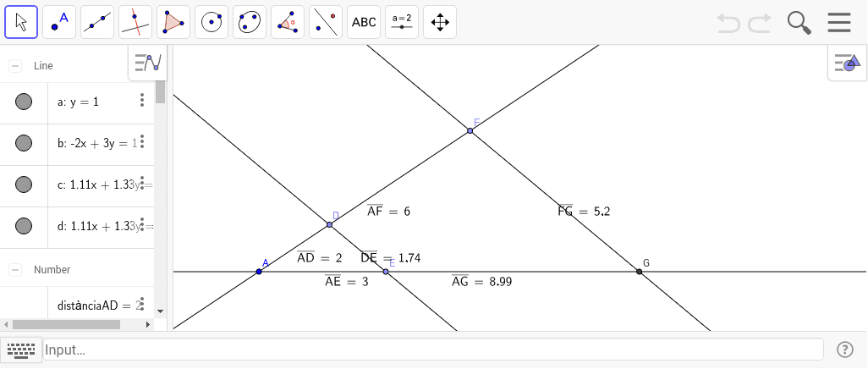This screenshot has height=369, width=868.
Task: Toggle visibility of line c
Action: point(23,184)
